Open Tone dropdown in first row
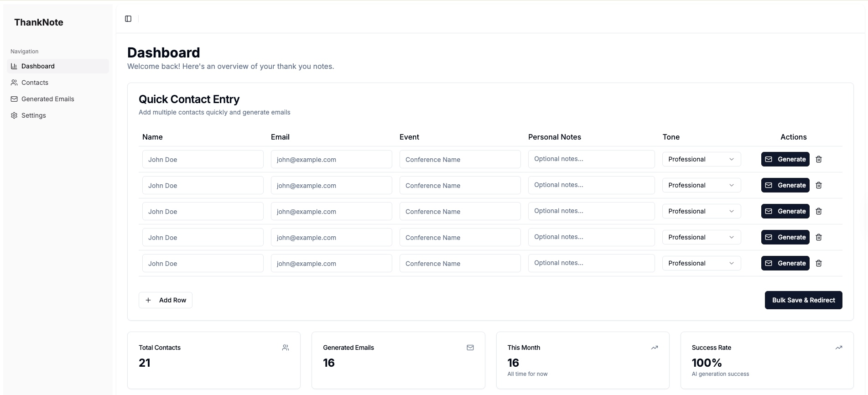This screenshot has height=395, width=868. 701,159
